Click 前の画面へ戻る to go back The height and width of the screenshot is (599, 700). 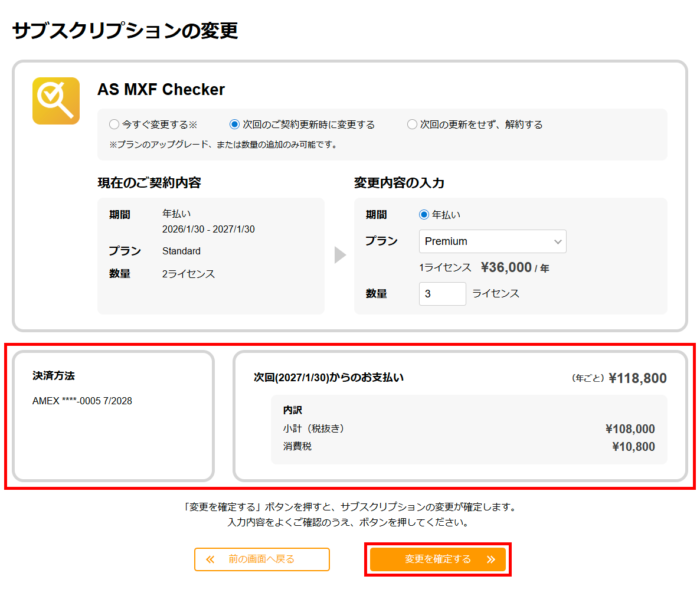(x=262, y=559)
